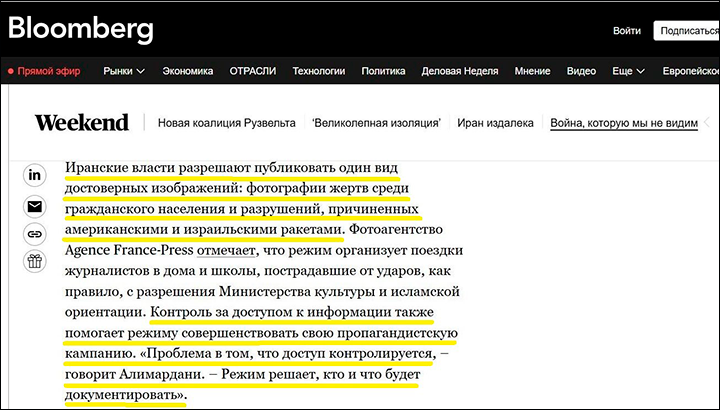The width and height of the screenshot is (720, 410).
Task: Share article via email envelope icon
Action: pyautogui.click(x=35, y=207)
